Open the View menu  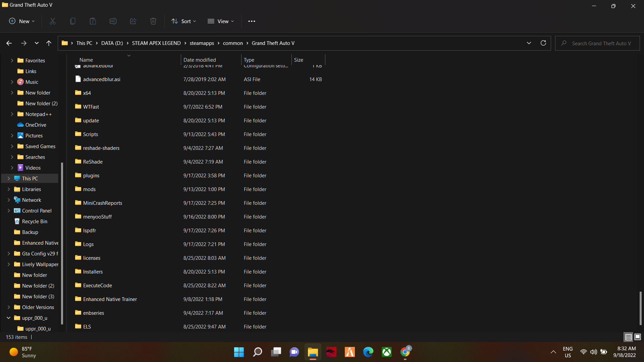pos(221,21)
